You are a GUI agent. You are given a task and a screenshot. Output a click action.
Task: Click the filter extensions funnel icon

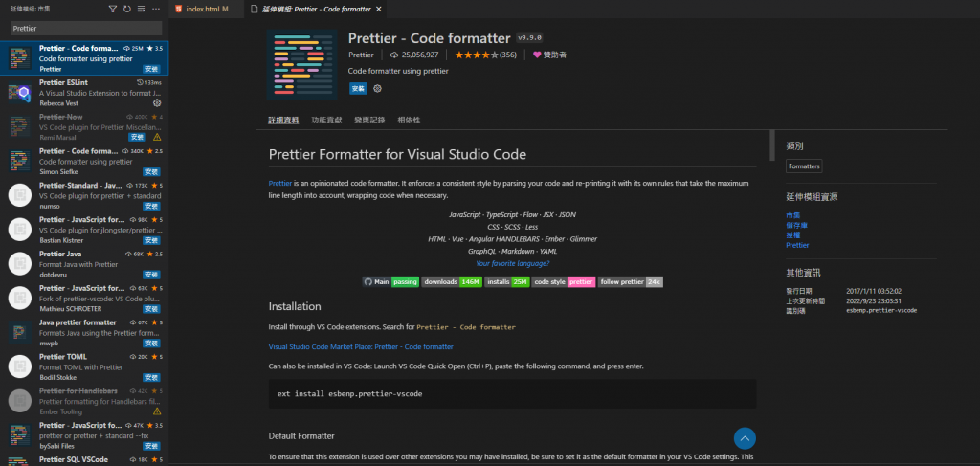tap(113, 9)
